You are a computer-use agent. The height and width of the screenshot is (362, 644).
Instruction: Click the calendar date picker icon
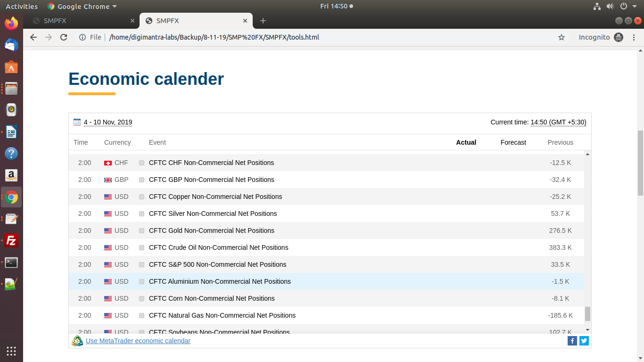tap(77, 122)
